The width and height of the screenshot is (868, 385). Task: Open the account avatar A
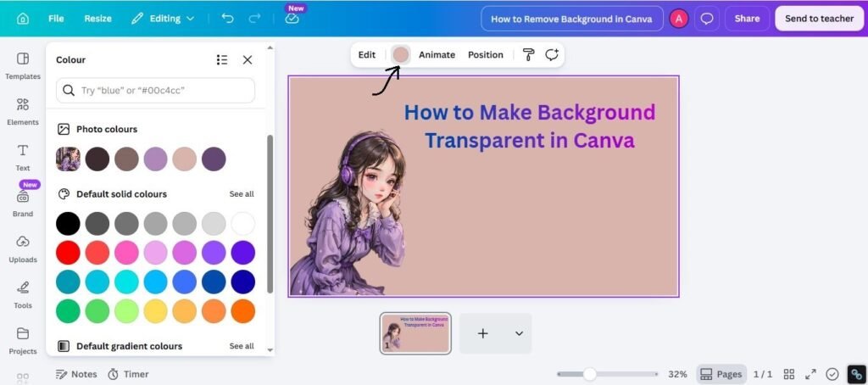(x=679, y=19)
